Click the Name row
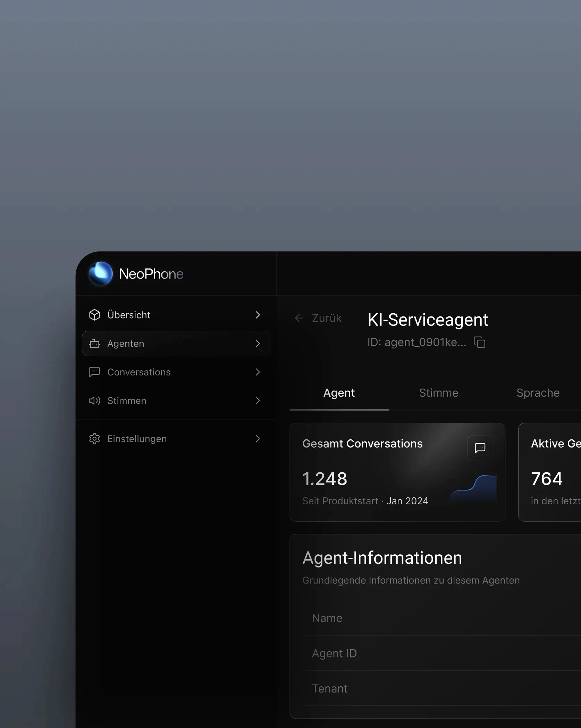 442,618
